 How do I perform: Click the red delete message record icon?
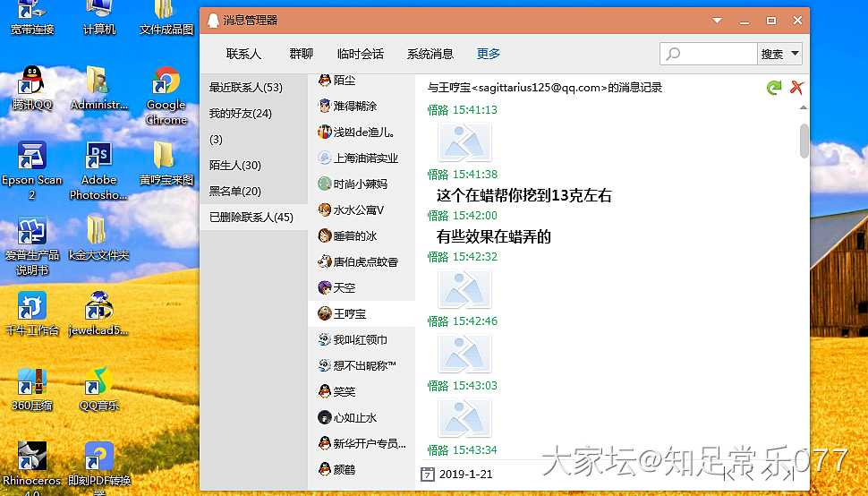pos(796,88)
